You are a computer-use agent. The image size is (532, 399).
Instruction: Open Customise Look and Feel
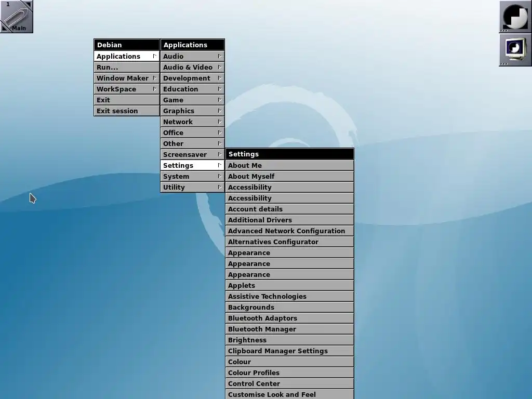[290, 394]
